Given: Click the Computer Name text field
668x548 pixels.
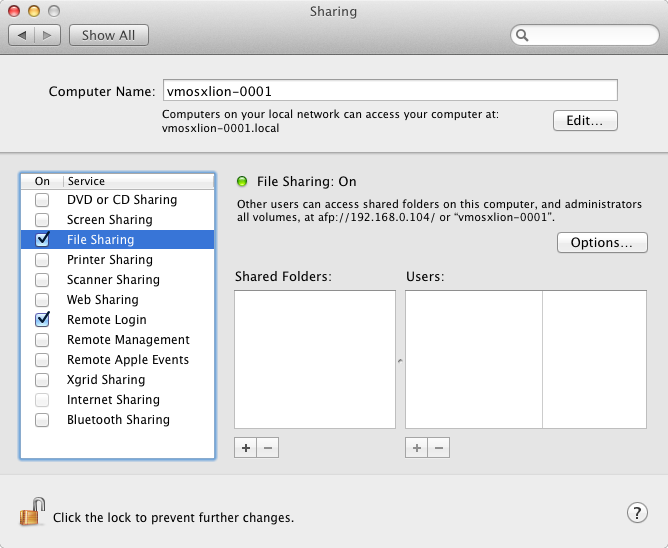Looking at the screenshot, I should pos(389,91).
